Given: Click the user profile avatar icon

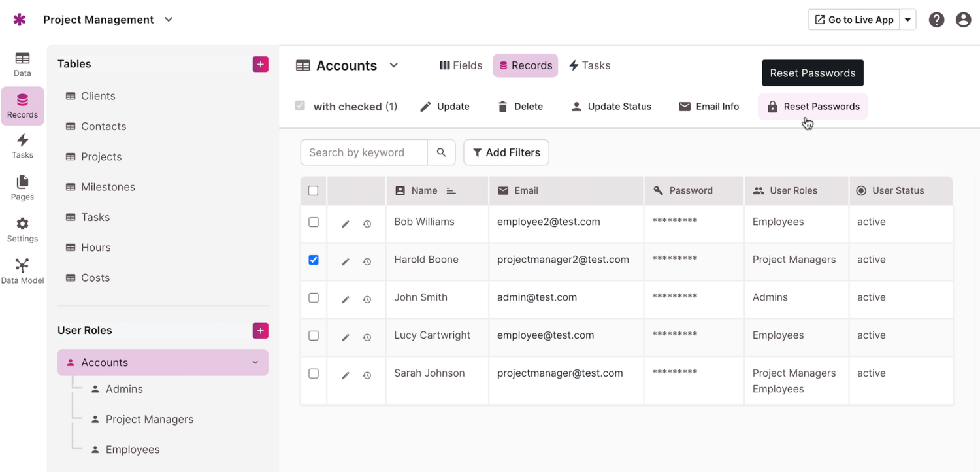Looking at the screenshot, I should point(963,20).
